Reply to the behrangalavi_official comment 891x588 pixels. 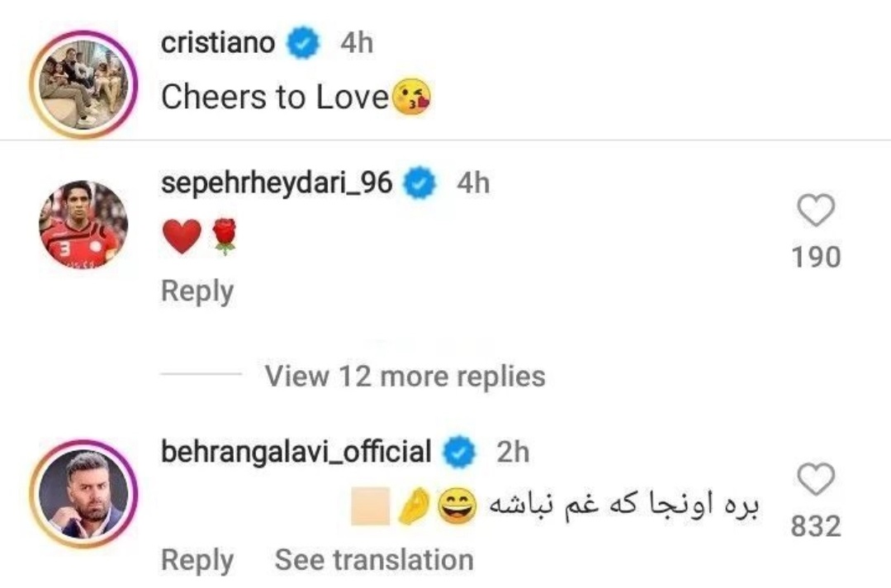tap(197, 560)
